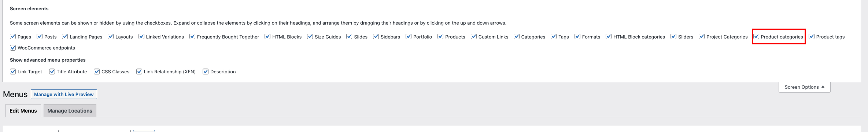868x132 pixels.
Task: Uncheck the Product categories checkbox
Action: click(x=757, y=37)
